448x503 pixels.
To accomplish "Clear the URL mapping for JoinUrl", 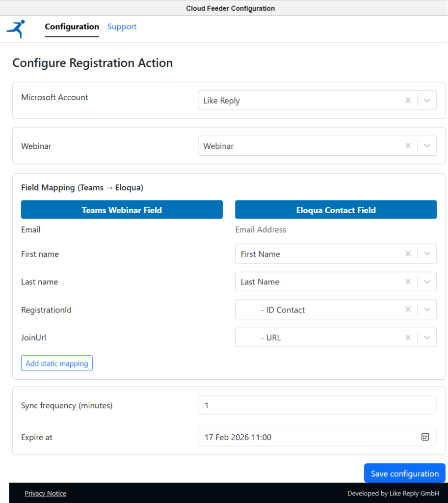I will pos(408,337).
